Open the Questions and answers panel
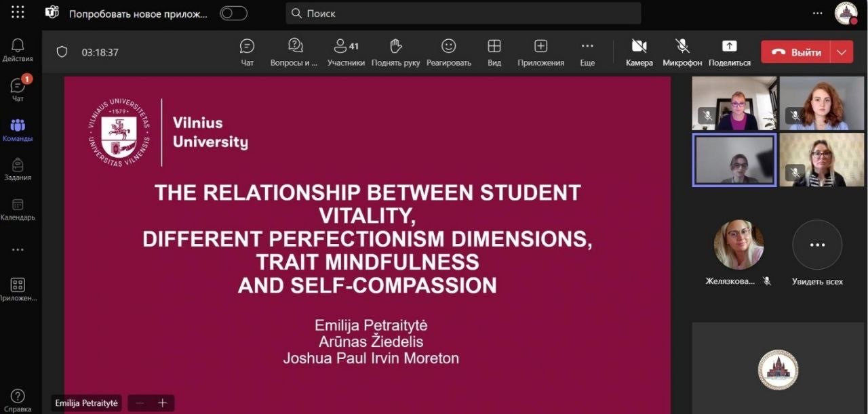 click(294, 51)
